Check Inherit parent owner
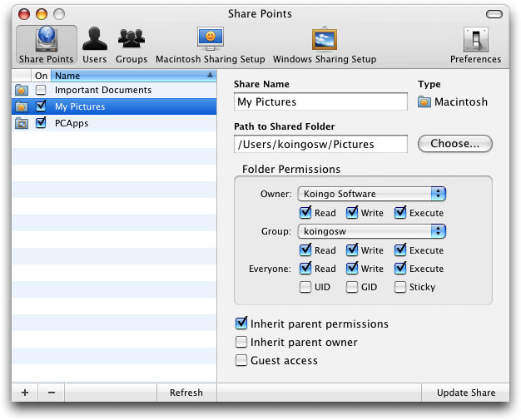This screenshot has height=420, width=521. pyautogui.click(x=241, y=342)
